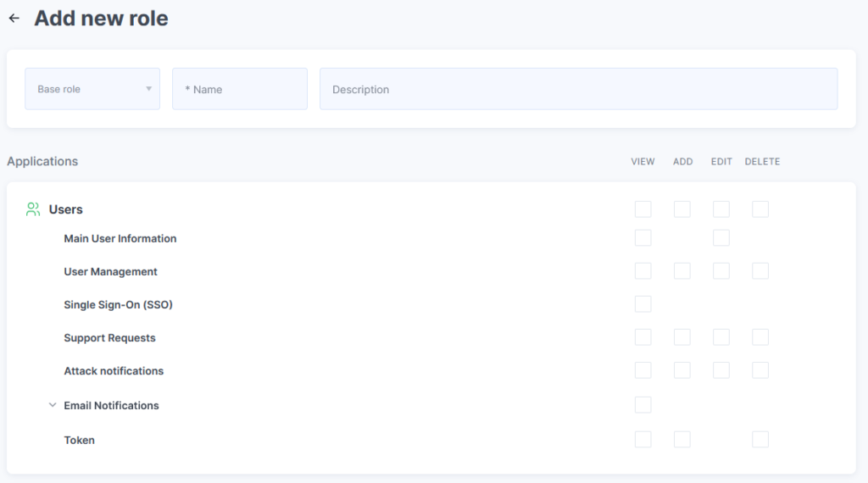Viewport: 868px width, 483px height.
Task: Click the ADD column header
Action: (682, 162)
